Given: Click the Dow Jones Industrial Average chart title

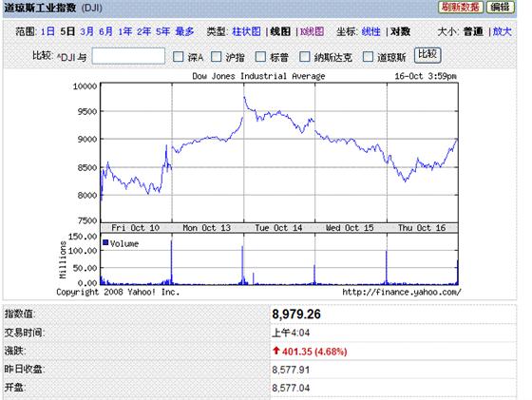Looking at the screenshot, I should [258, 76].
